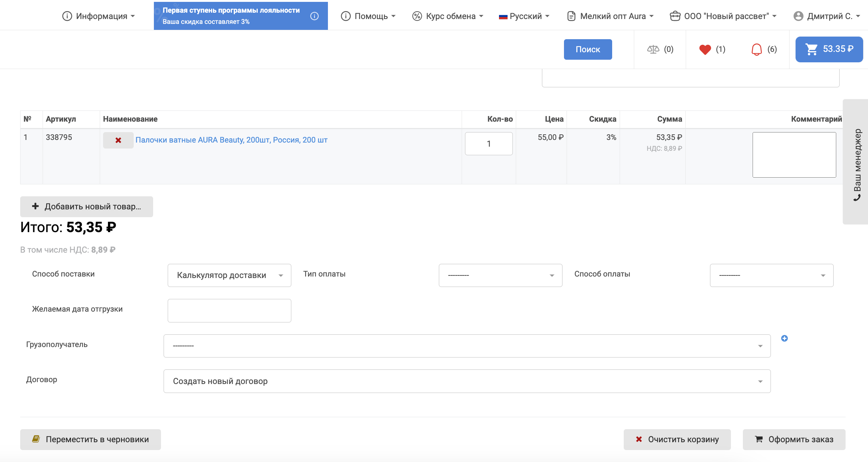Open the Русский language menu

point(524,16)
